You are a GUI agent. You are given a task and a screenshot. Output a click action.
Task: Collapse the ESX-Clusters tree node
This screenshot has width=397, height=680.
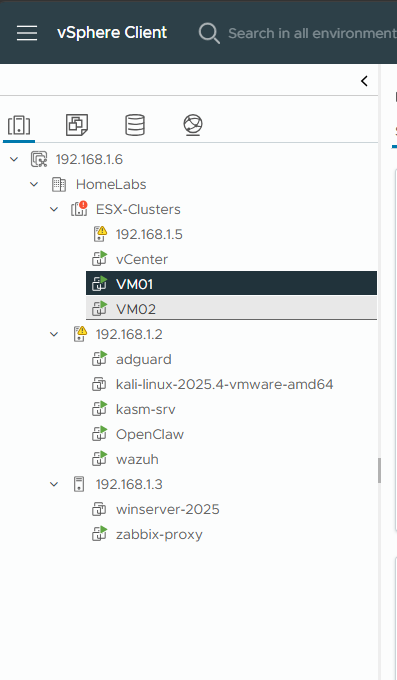(54, 209)
